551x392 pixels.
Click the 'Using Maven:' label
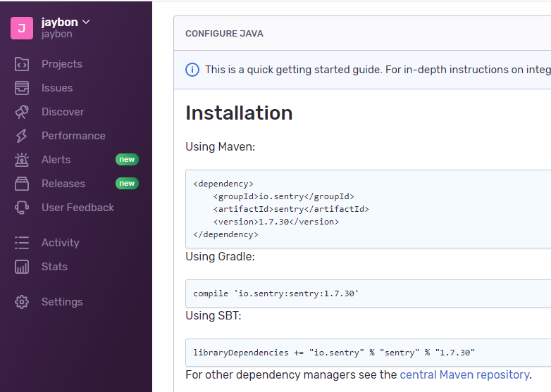(221, 146)
